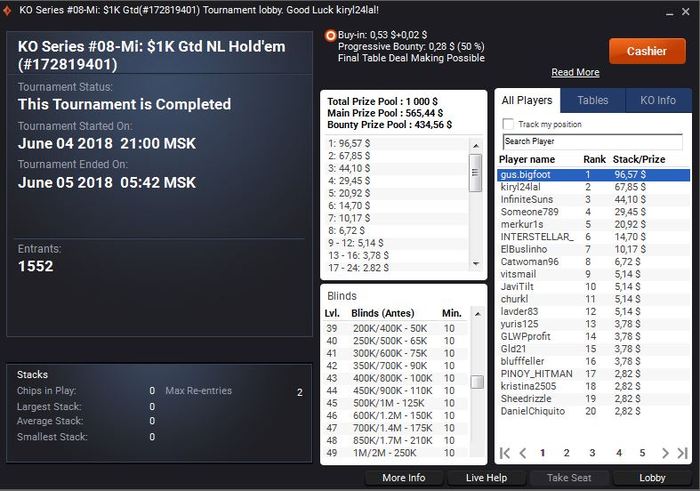Follow the Read More link
This screenshot has height=491, width=700.
[x=575, y=72]
